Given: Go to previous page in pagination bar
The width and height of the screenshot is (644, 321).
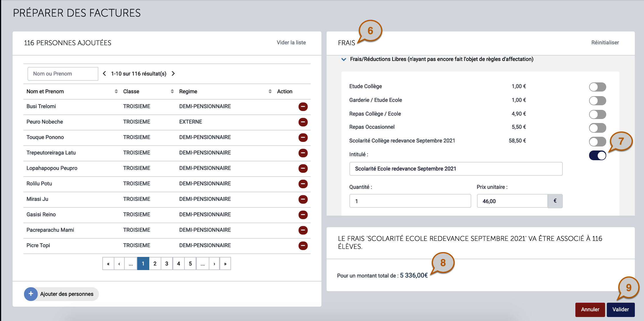Looking at the screenshot, I should (119, 263).
